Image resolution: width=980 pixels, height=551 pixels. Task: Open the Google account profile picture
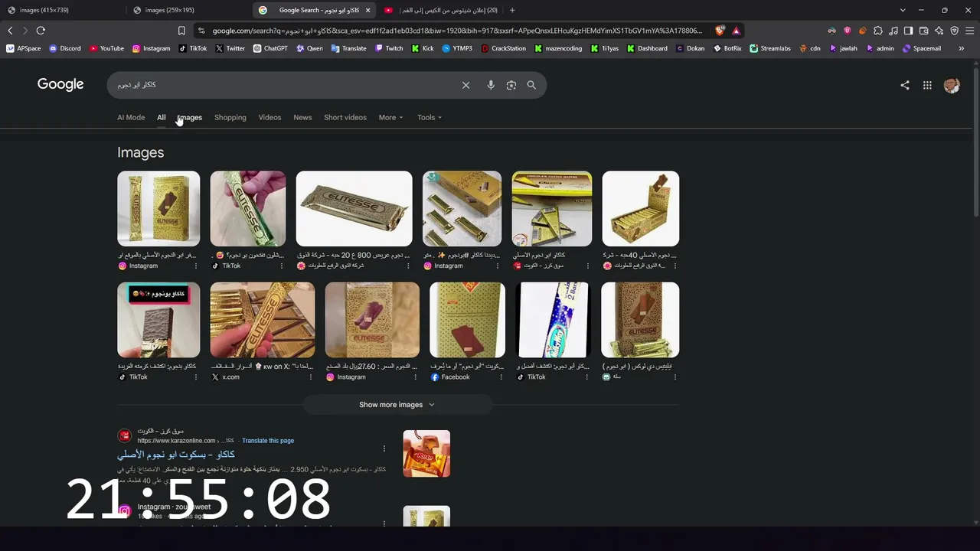952,86
